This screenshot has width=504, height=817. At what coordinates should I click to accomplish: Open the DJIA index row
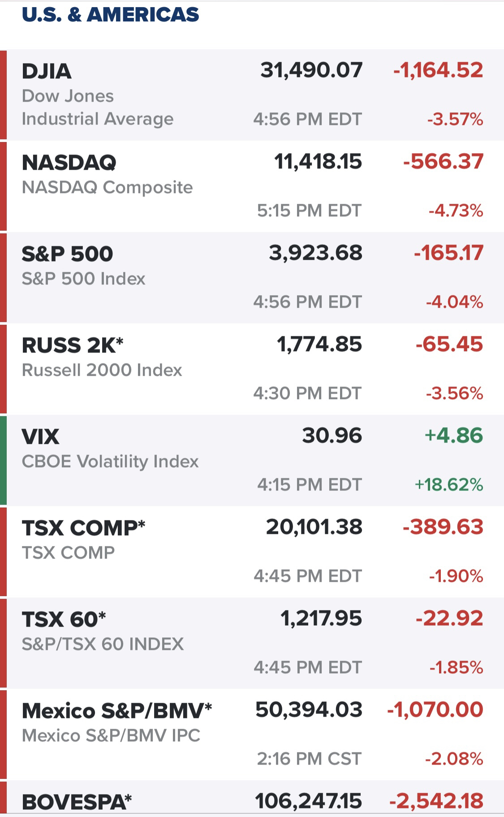(x=252, y=95)
